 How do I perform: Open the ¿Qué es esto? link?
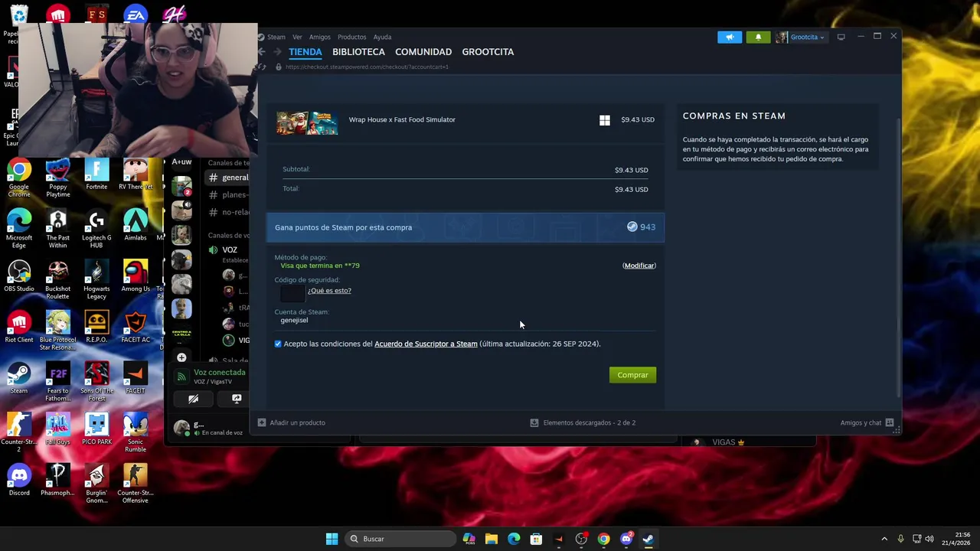[x=329, y=291]
